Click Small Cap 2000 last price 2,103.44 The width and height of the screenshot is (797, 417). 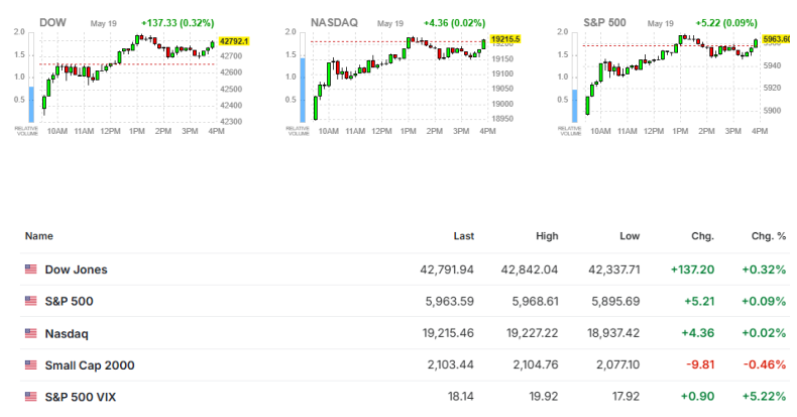[450, 365]
